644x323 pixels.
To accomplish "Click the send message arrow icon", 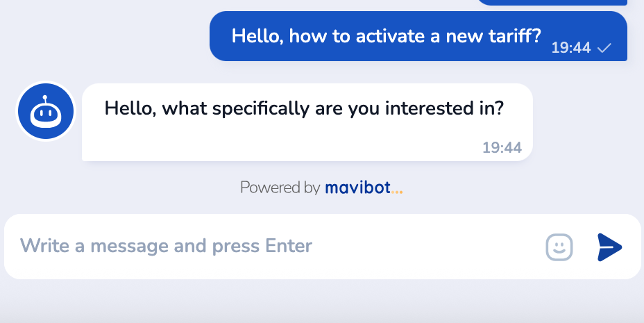I will [x=609, y=247].
